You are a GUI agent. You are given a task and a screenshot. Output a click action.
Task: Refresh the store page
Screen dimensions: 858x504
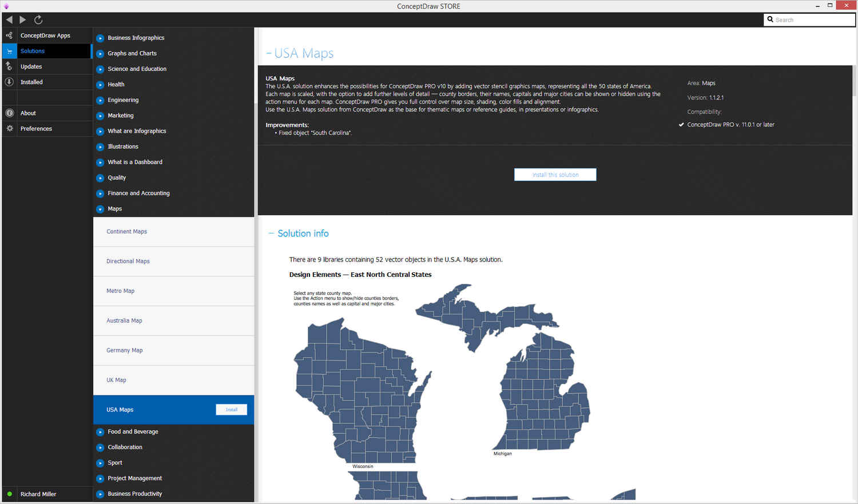pyautogui.click(x=38, y=19)
